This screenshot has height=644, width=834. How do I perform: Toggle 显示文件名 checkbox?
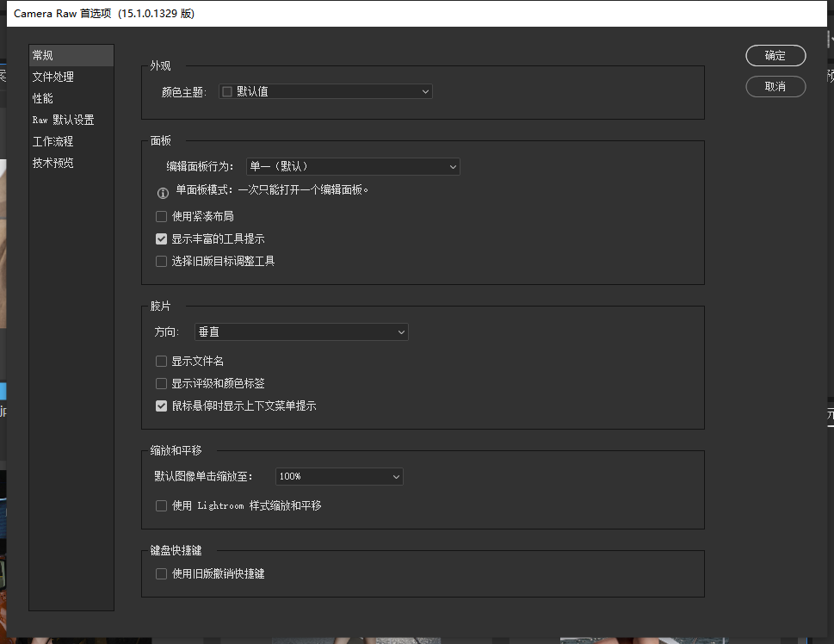click(161, 362)
